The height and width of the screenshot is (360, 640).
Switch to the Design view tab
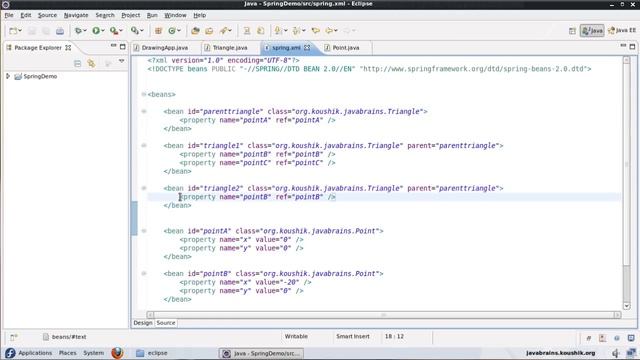coord(142,323)
